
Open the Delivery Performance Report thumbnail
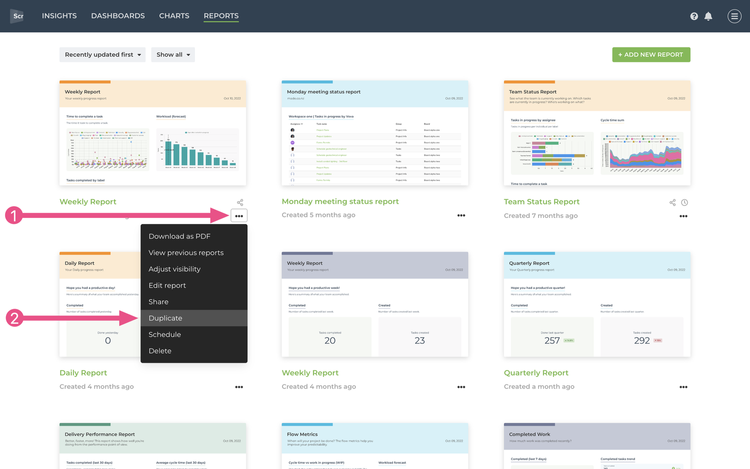point(153,446)
